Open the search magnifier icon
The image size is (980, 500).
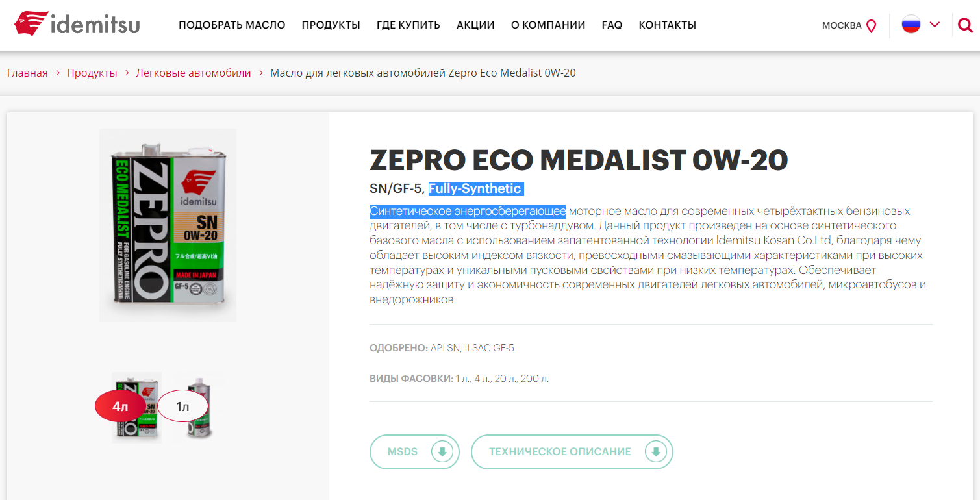[966, 26]
